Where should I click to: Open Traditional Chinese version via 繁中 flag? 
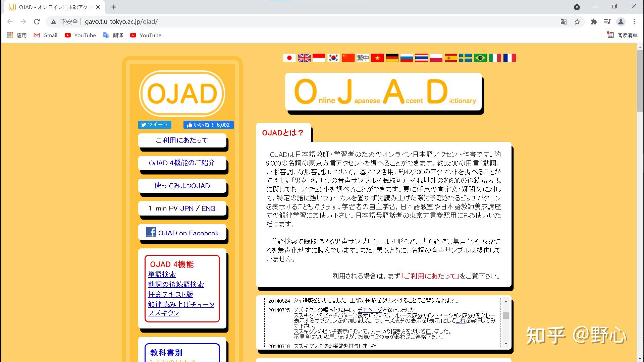[363, 58]
